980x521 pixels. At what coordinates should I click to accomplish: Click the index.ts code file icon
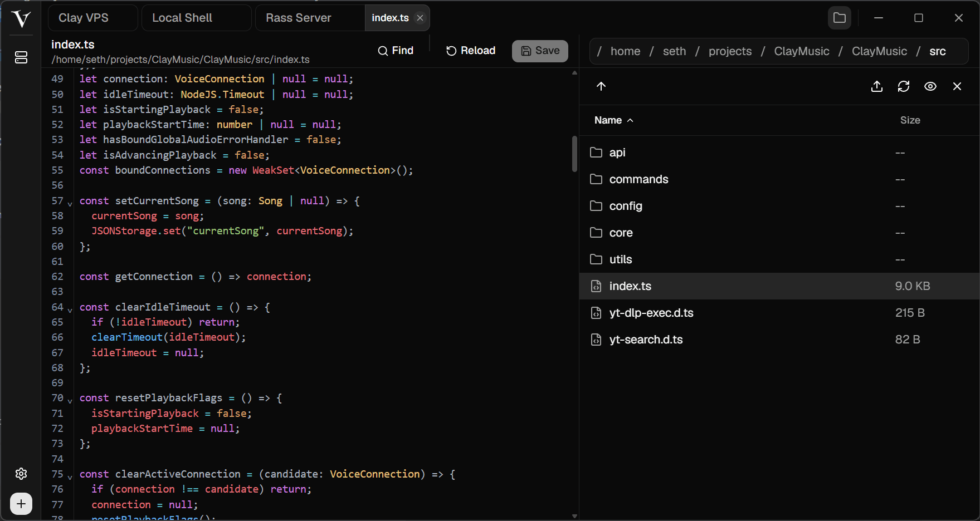click(596, 286)
